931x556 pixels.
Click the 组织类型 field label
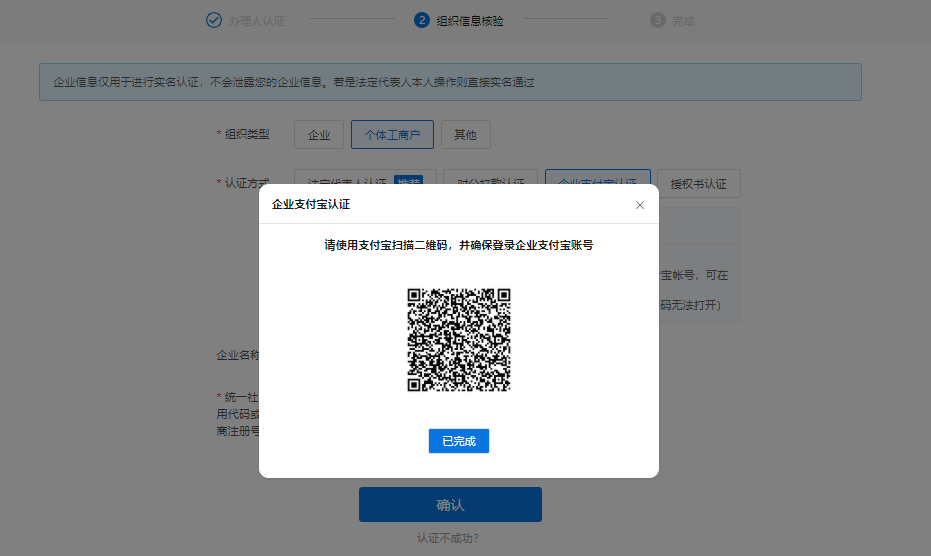point(247,134)
